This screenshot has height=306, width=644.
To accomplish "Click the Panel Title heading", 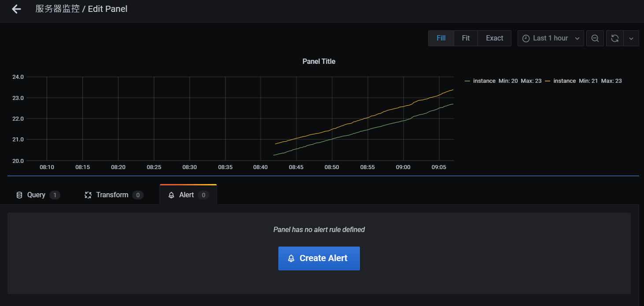I will click(x=319, y=61).
